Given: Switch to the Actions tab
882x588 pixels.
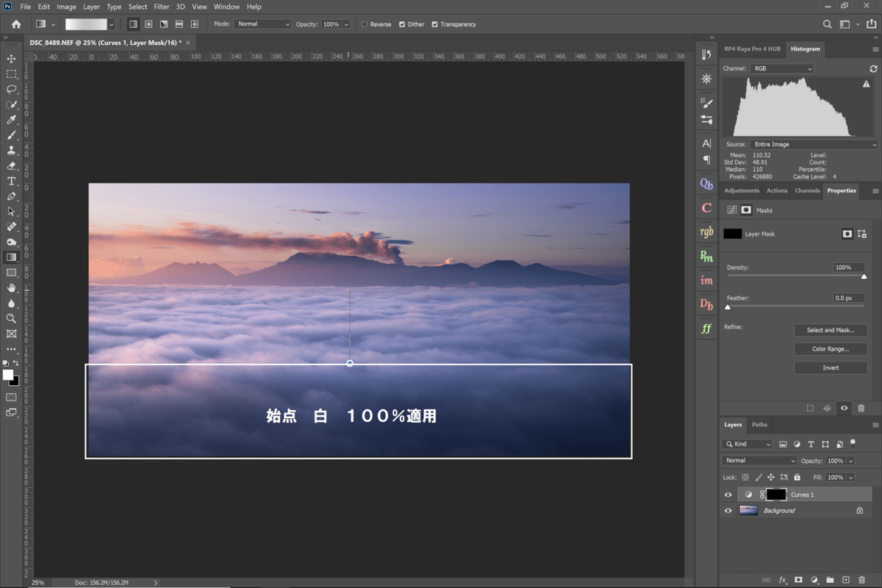Looking at the screenshot, I should (777, 190).
